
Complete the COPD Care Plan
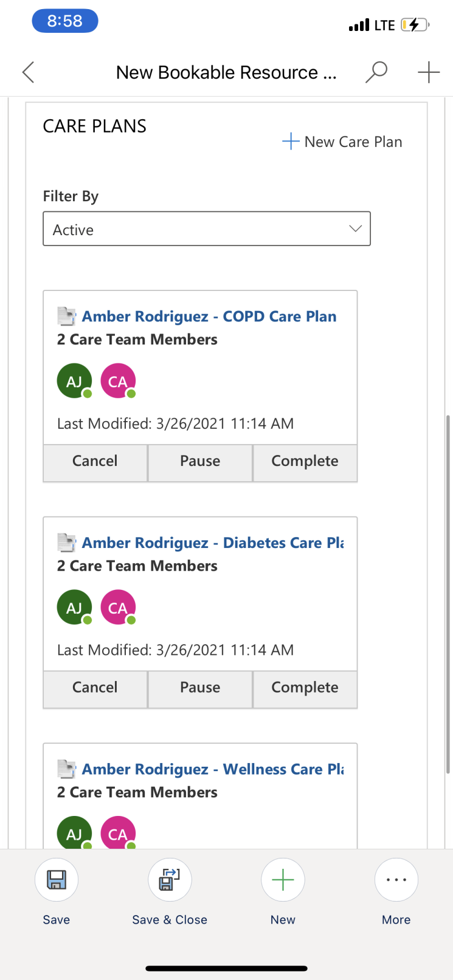click(x=305, y=461)
